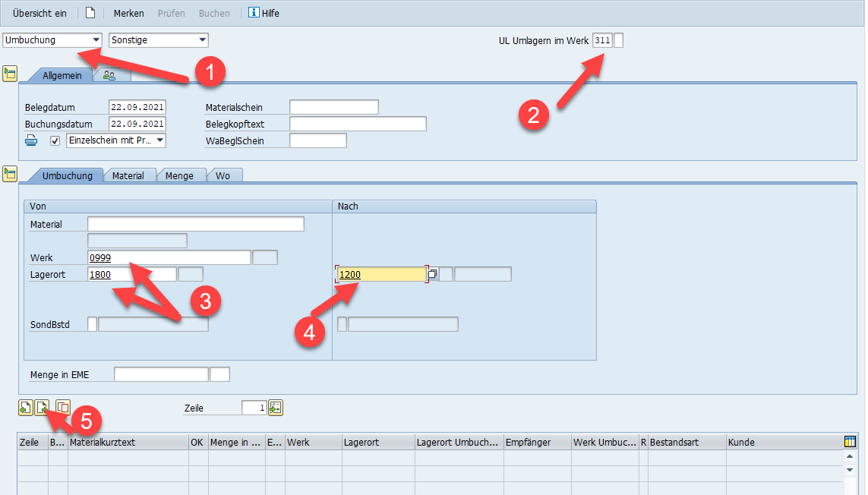The image size is (868, 495).
Task: Click the go-to-line icon next to Zeile
Action: tap(275, 408)
